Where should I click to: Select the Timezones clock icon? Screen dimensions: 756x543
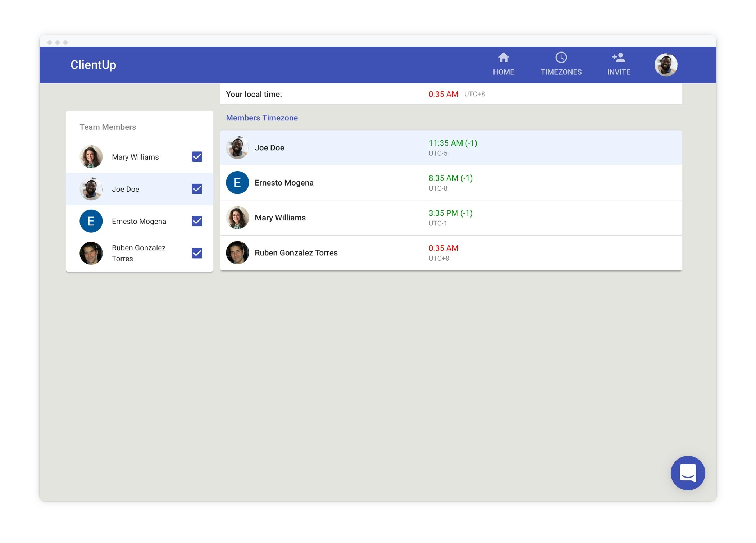coord(561,58)
